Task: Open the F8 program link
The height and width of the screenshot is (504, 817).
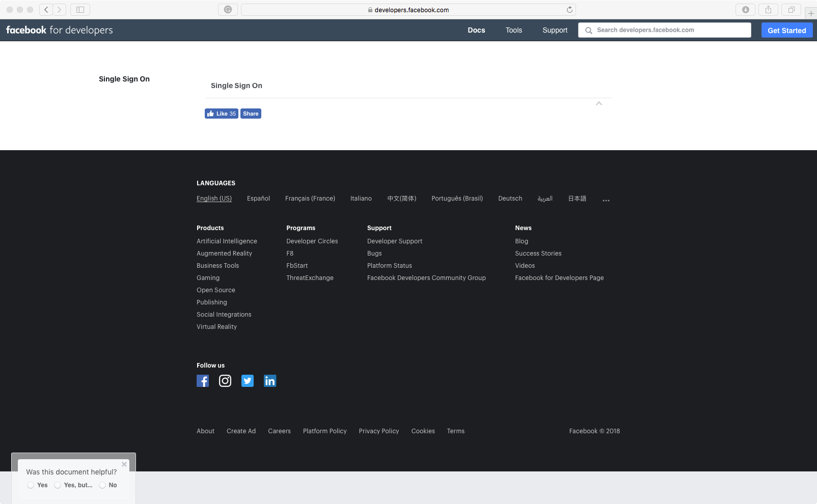Action: click(290, 254)
